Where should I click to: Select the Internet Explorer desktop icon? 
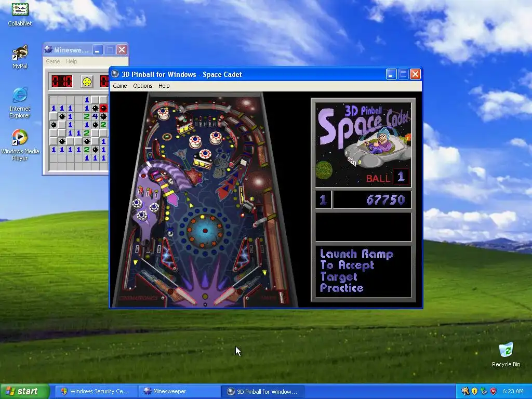(20, 103)
